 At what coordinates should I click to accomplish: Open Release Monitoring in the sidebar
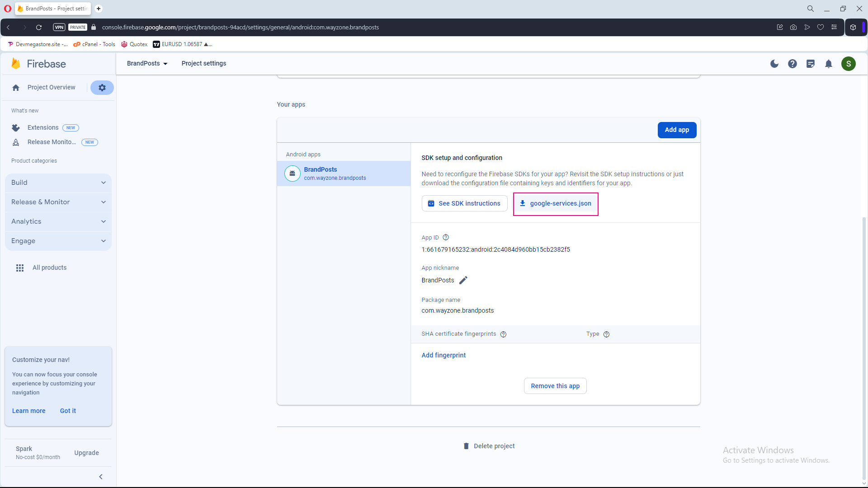tap(52, 142)
